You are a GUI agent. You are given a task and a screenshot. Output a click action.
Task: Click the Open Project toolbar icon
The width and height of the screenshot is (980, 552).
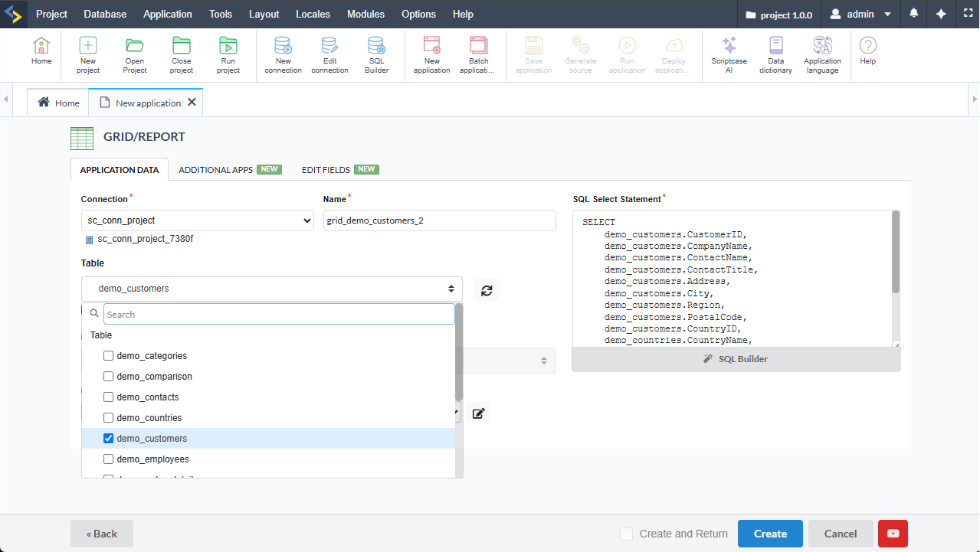click(x=135, y=55)
